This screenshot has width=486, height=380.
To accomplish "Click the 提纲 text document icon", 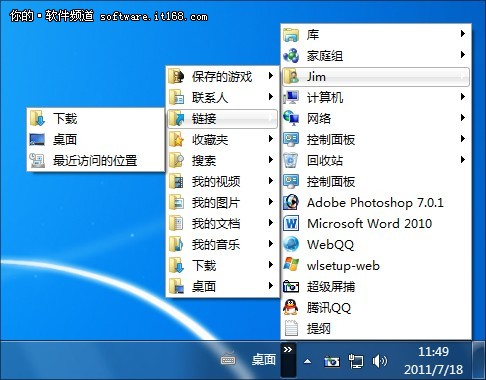I will (x=291, y=328).
